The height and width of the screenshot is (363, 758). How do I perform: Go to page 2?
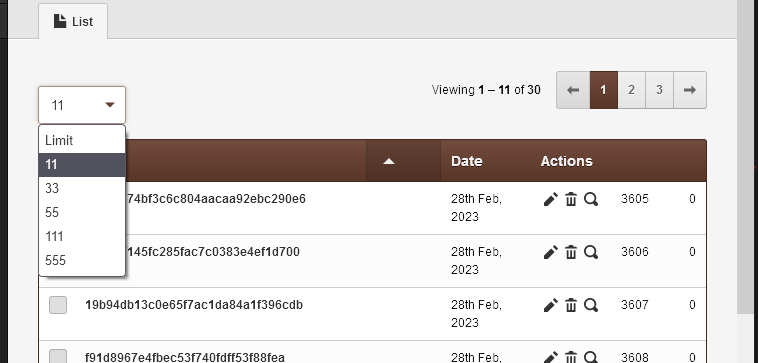click(631, 90)
